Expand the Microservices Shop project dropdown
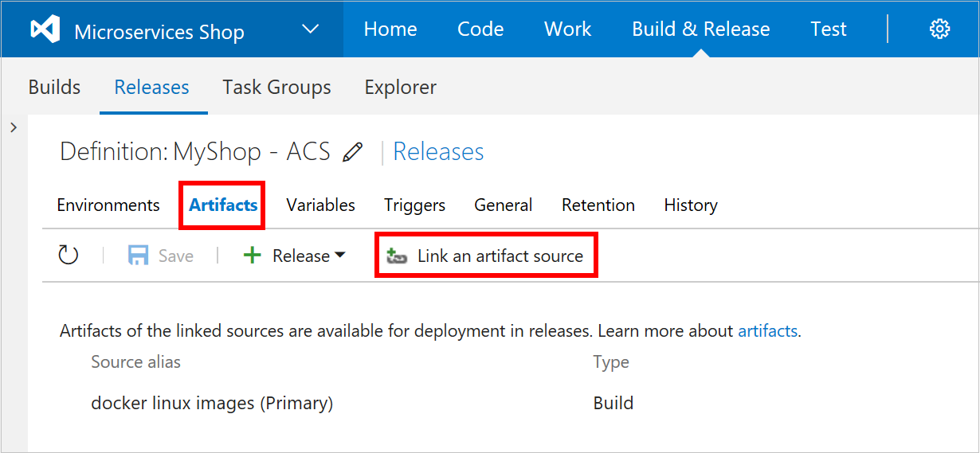This screenshot has height=453, width=980. pos(310,30)
